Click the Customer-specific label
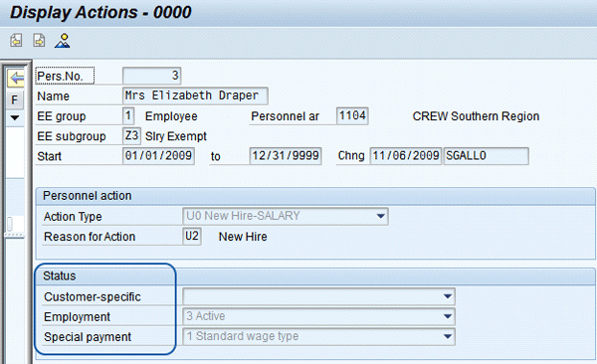This screenshot has width=597, height=364. [x=93, y=297]
